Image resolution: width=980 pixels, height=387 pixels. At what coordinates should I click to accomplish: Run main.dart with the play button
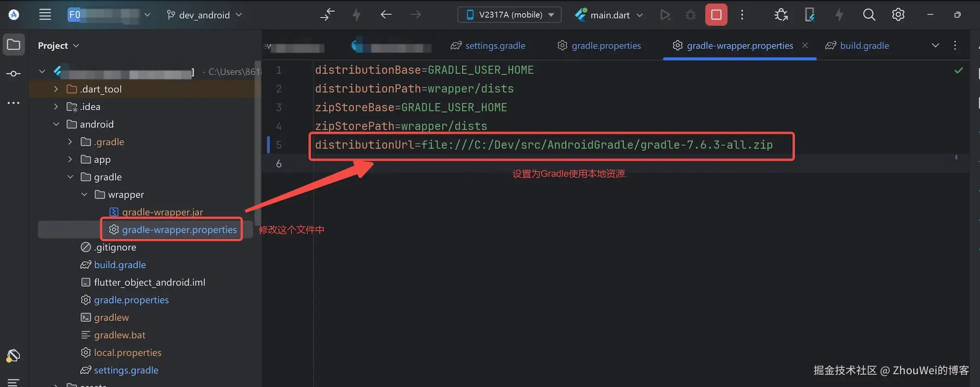[665, 15]
